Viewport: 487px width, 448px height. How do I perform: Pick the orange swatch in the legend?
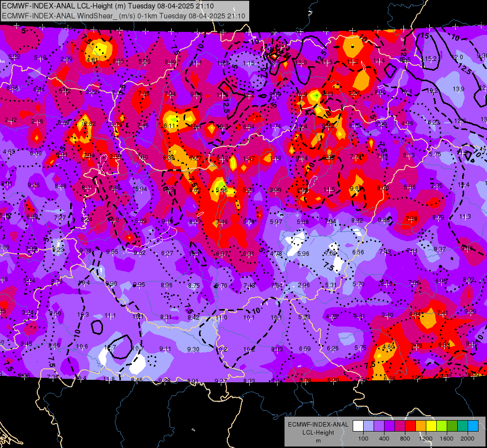point(421,426)
